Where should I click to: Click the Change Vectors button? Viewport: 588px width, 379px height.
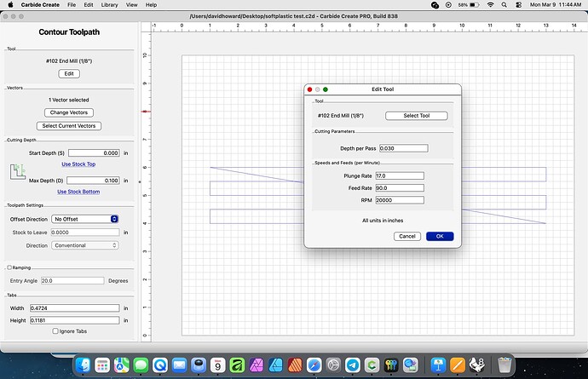pos(69,112)
